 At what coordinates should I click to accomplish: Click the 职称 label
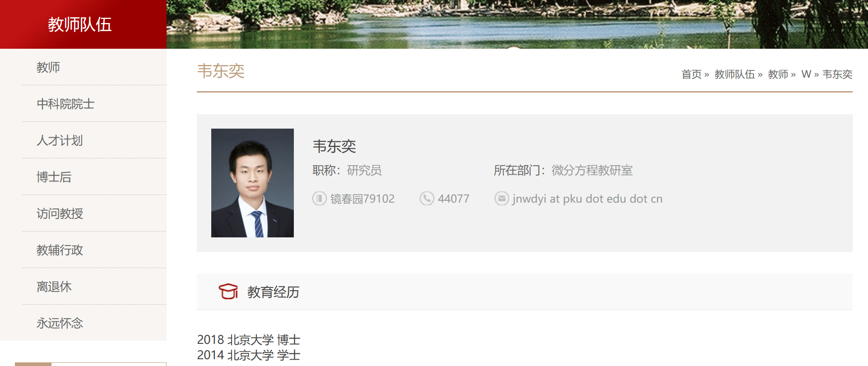coord(327,170)
